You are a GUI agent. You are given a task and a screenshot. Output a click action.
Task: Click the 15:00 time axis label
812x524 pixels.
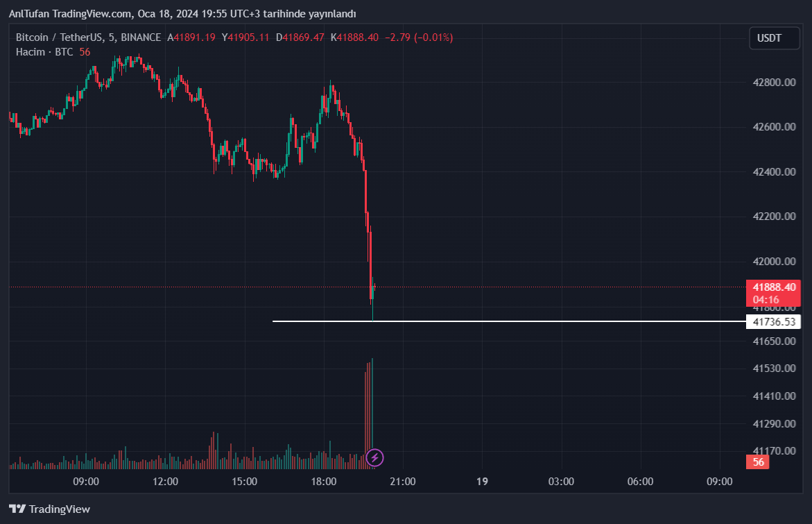(x=245, y=481)
